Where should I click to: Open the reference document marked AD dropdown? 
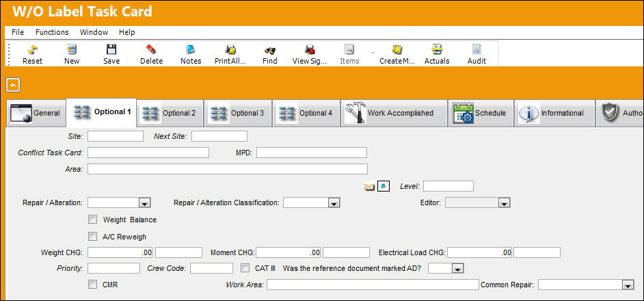click(x=457, y=269)
